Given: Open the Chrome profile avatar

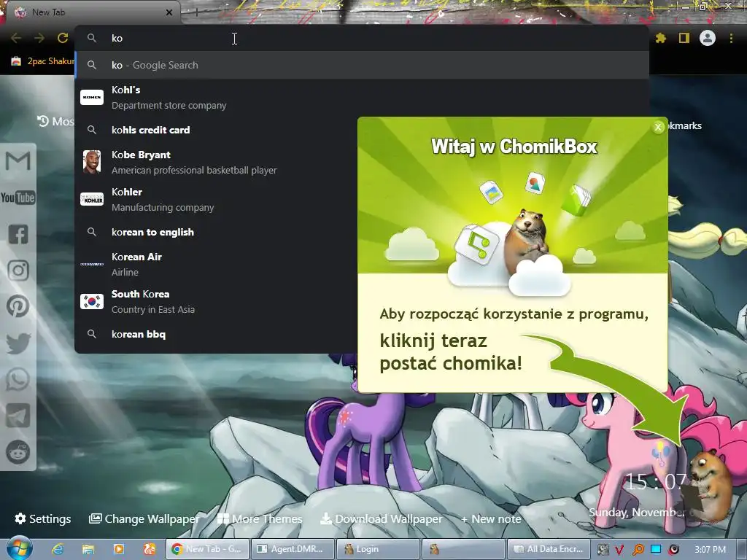Looking at the screenshot, I should (x=708, y=38).
